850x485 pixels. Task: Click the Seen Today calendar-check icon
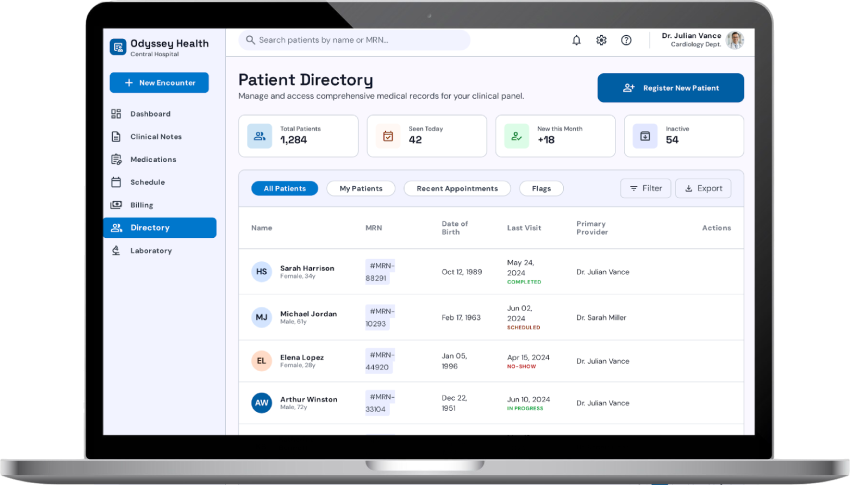(388, 136)
